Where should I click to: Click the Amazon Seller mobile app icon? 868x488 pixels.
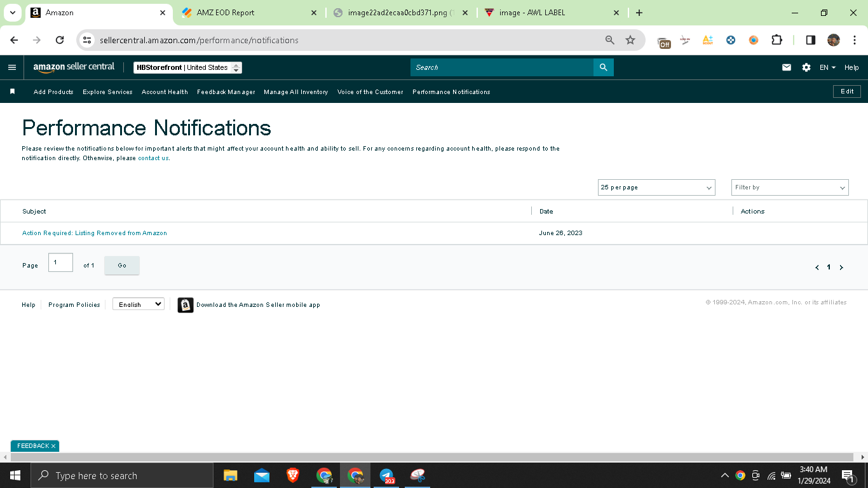point(186,305)
